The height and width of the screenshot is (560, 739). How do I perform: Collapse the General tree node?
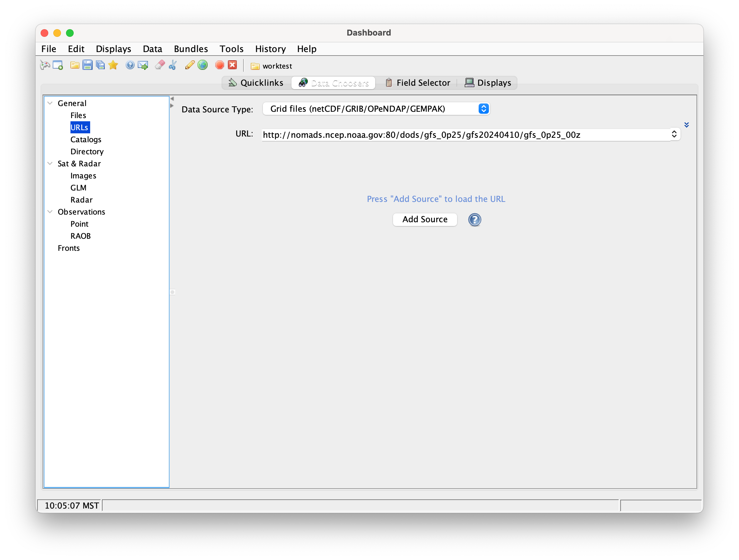pyautogui.click(x=50, y=103)
